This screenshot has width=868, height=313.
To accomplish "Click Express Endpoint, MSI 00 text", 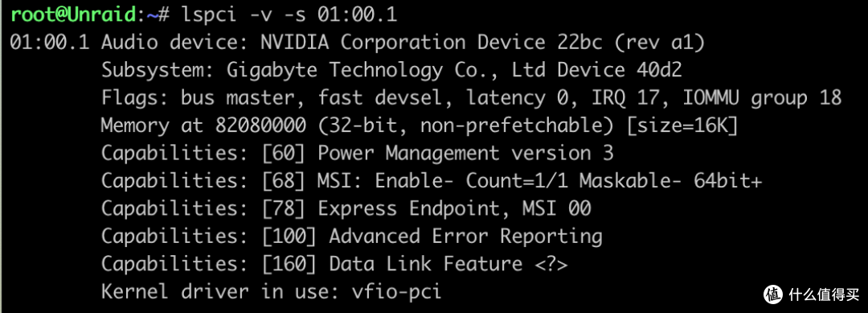I will (454, 209).
